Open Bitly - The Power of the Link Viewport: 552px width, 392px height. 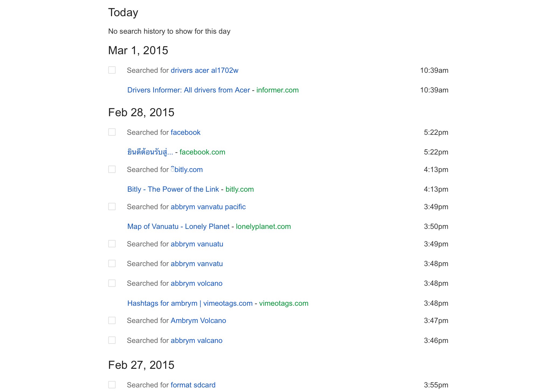click(173, 189)
